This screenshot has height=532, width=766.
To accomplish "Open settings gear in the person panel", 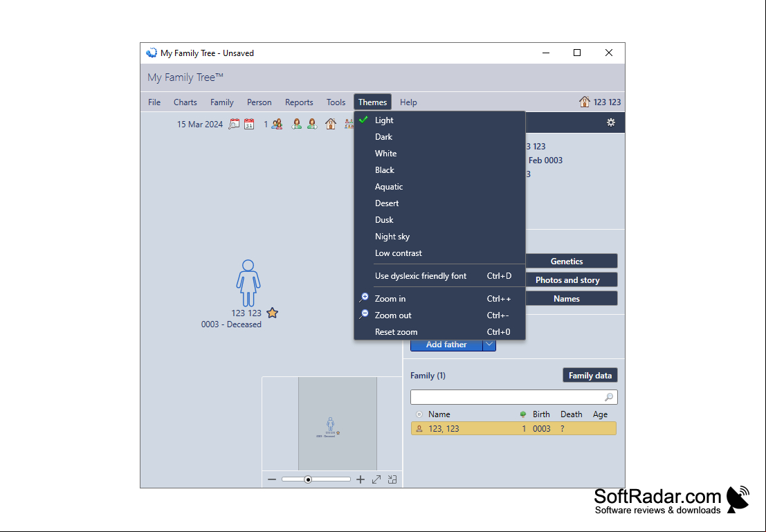I will click(x=610, y=122).
